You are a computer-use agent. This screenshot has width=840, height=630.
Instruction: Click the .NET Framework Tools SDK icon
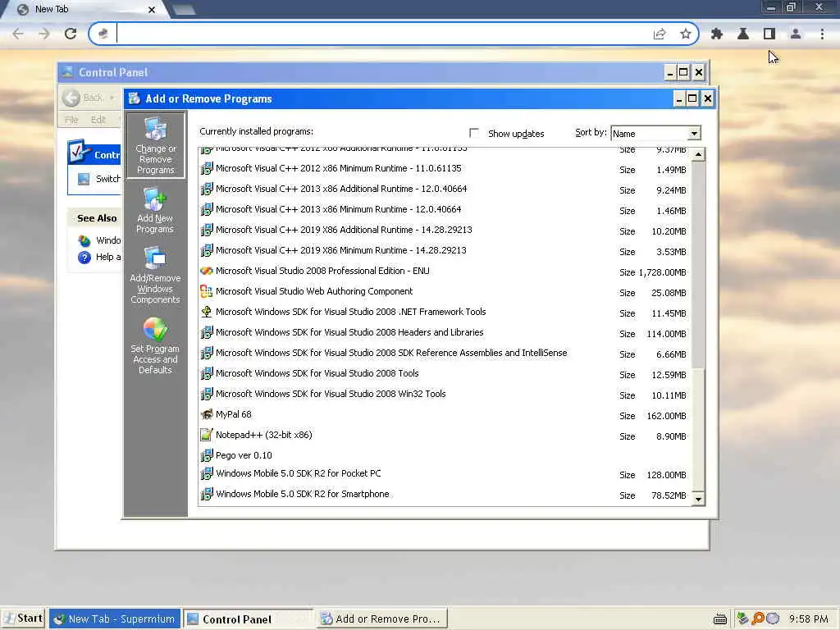point(206,312)
